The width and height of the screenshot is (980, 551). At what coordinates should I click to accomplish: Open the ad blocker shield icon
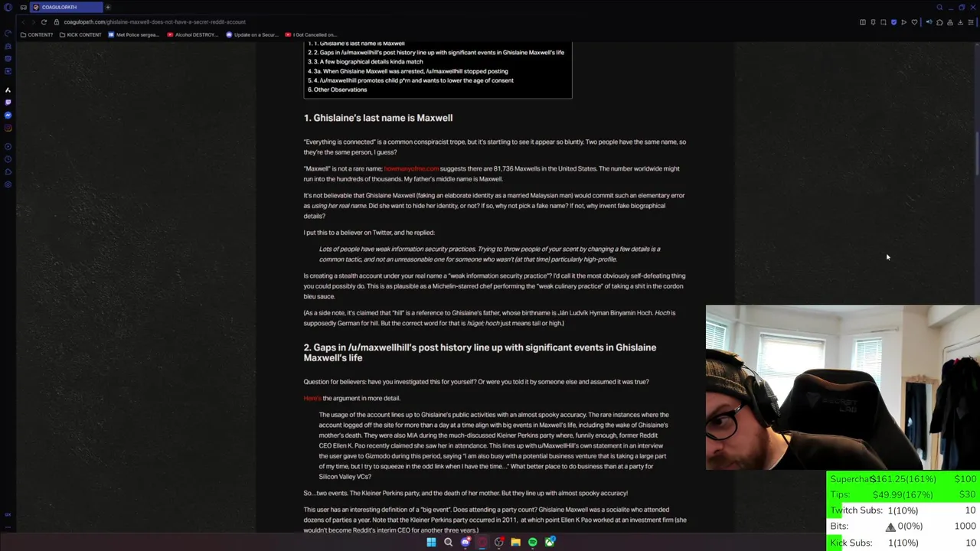(x=893, y=22)
